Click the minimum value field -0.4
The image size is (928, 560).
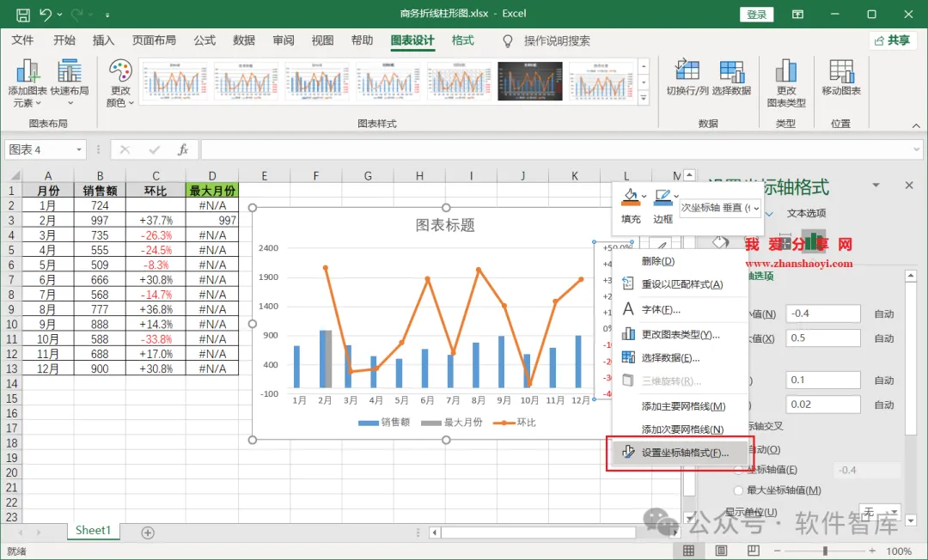tap(822, 313)
